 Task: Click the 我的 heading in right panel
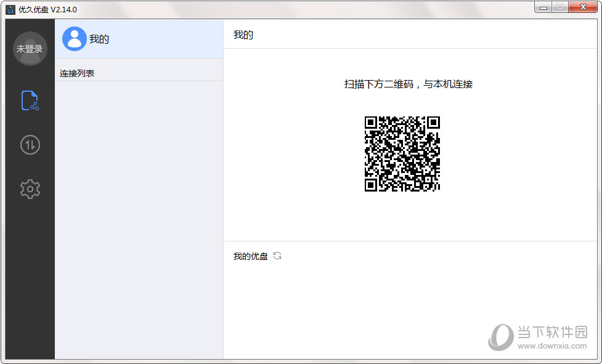(x=243, y=35)
